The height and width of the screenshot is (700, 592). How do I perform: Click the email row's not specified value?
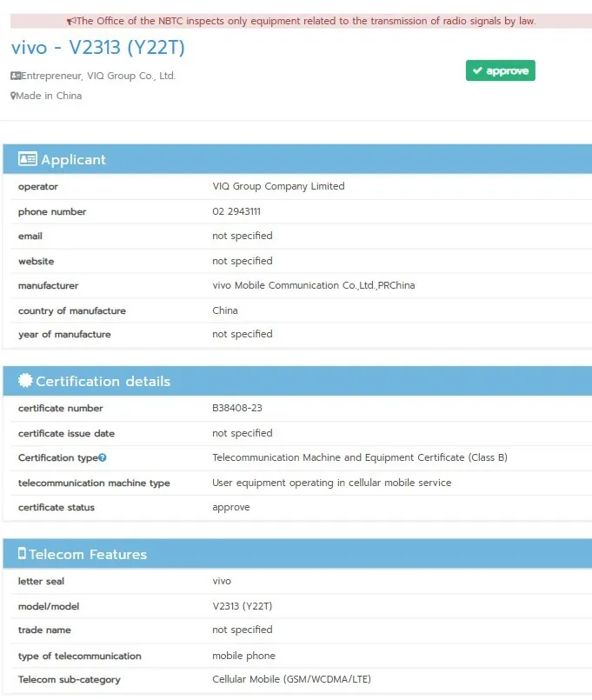(x=242, y=236)
